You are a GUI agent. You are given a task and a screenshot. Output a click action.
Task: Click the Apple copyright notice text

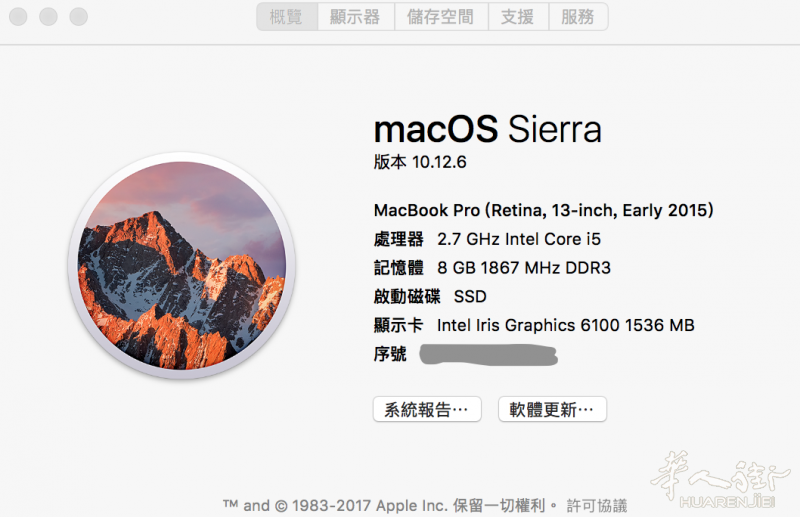[390, 506]
